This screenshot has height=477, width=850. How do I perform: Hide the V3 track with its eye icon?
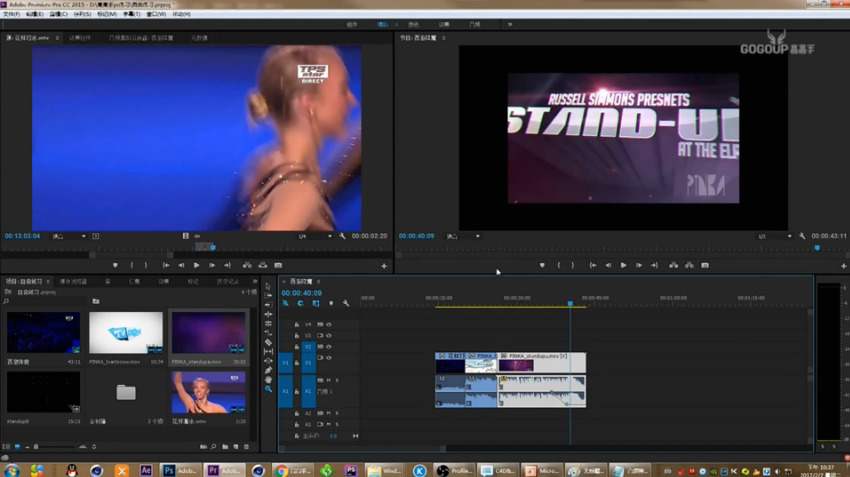point(329,336)
